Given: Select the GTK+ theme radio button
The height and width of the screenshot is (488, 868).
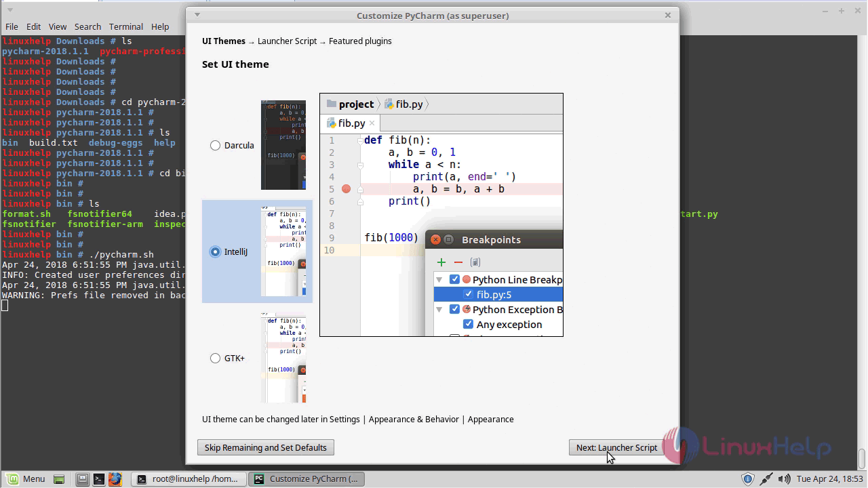Looking at the screenshot, I should coord(216,358).
